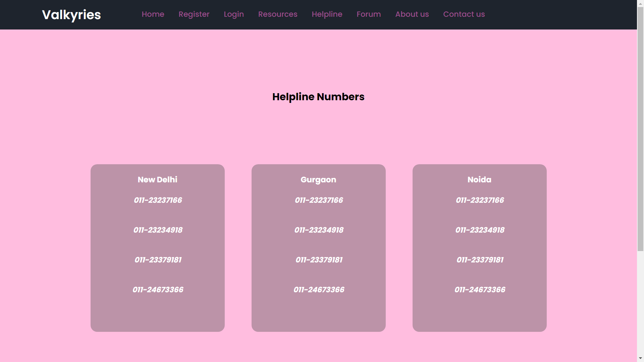Open the Contact us link
This screenshot has height=362, width=644.
point(464,14)
